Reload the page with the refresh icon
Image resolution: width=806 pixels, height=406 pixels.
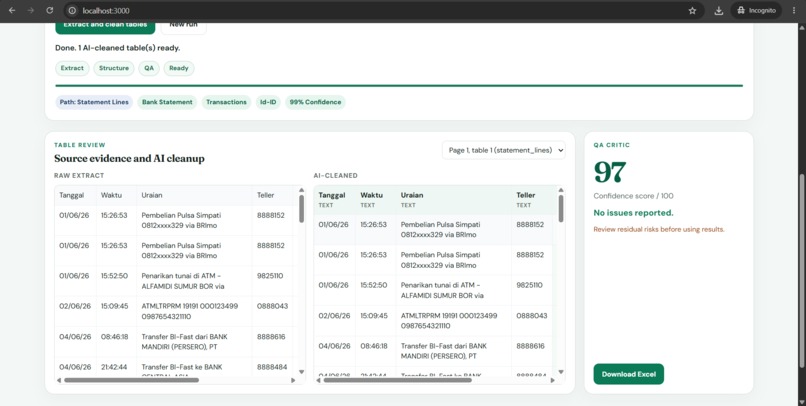pyautogui.click(x=49, y=10)
